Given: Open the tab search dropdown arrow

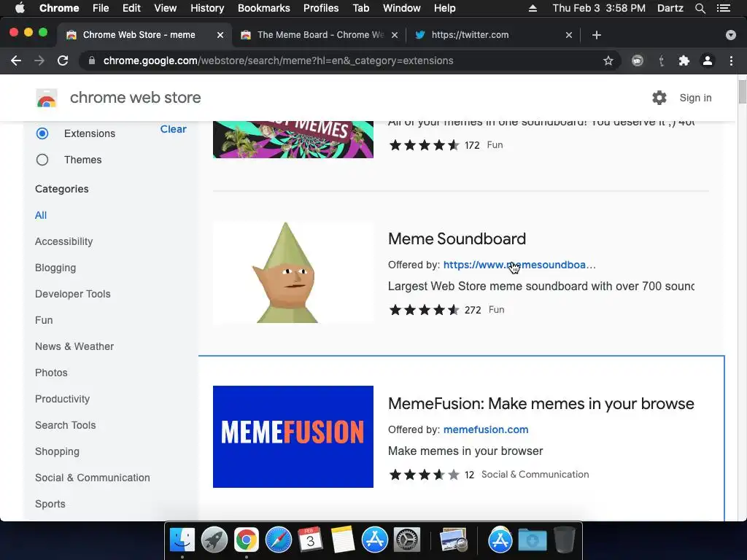Looking at the screenshot, I should point(731,35).
